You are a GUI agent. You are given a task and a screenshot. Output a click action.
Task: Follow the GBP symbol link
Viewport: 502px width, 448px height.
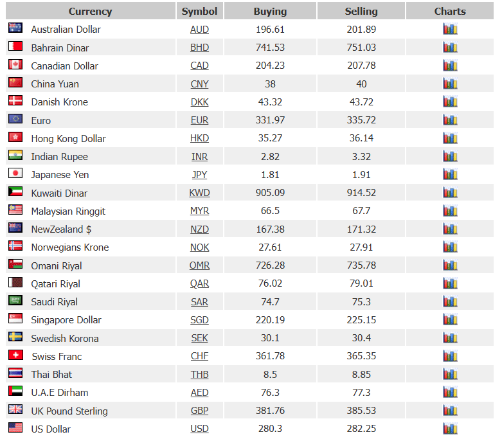tap(199, 411)
